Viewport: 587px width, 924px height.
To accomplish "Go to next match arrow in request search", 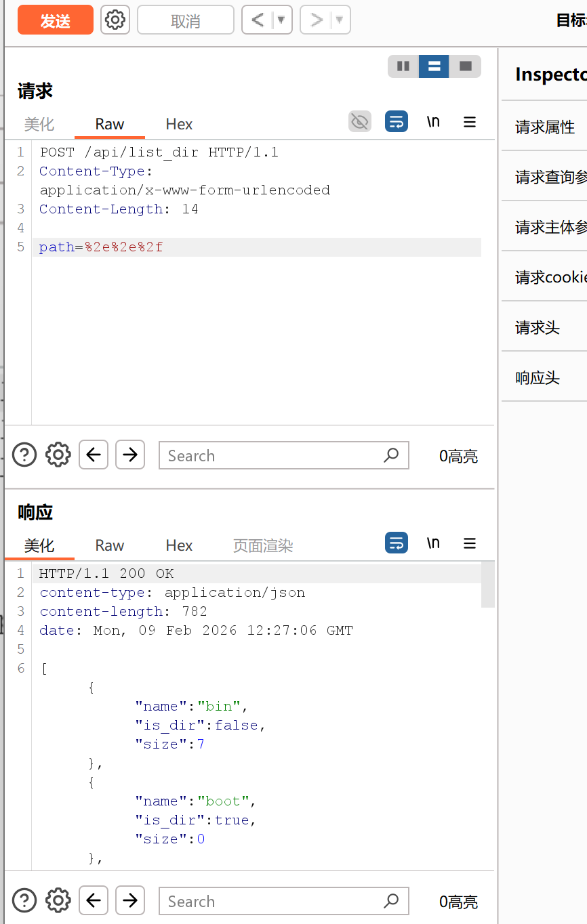I will click(130, 455).
